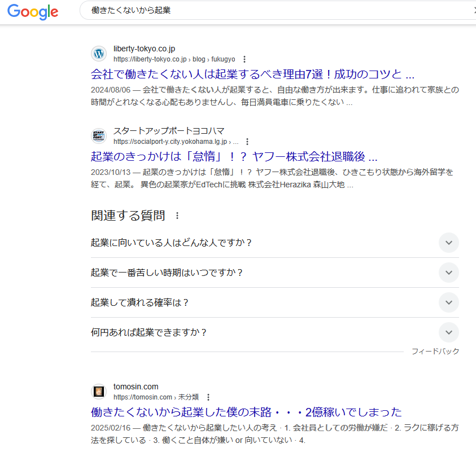Click the search box containing 働きたくないから起業
Viewport: 476px width, 461px height.
coord(278,10)
